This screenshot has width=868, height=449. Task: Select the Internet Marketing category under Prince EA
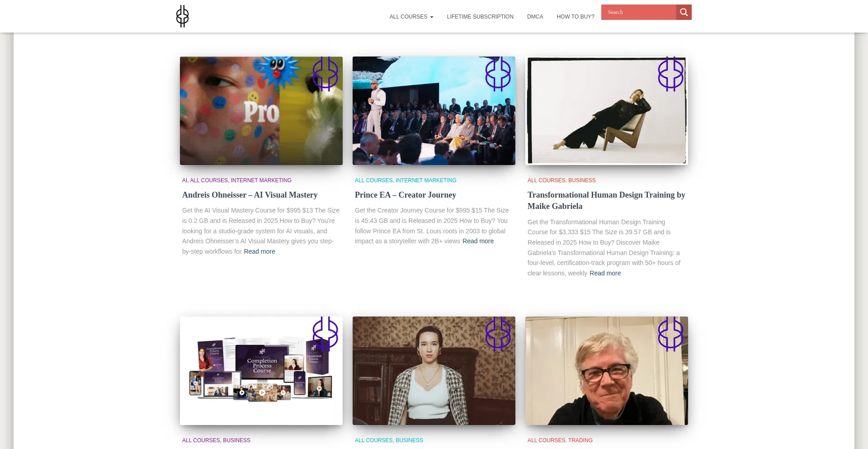[x=426, y=180]
